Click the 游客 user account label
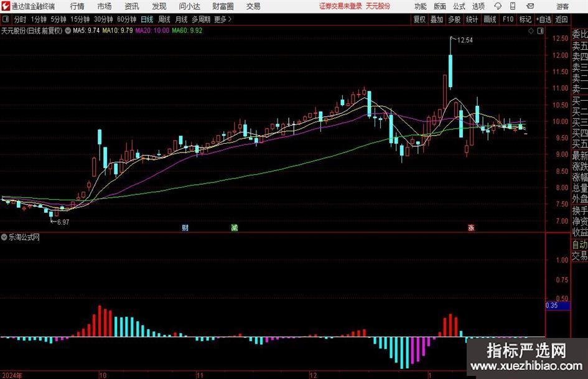Screen dimensions: 588x379 click(x=562, y=6)
